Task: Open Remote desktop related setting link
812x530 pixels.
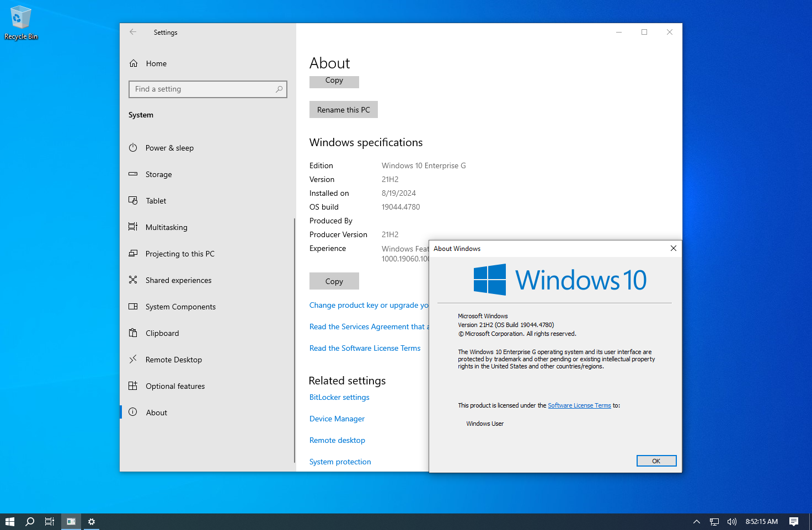Action: pyautogui.click(x=337, y=440)
